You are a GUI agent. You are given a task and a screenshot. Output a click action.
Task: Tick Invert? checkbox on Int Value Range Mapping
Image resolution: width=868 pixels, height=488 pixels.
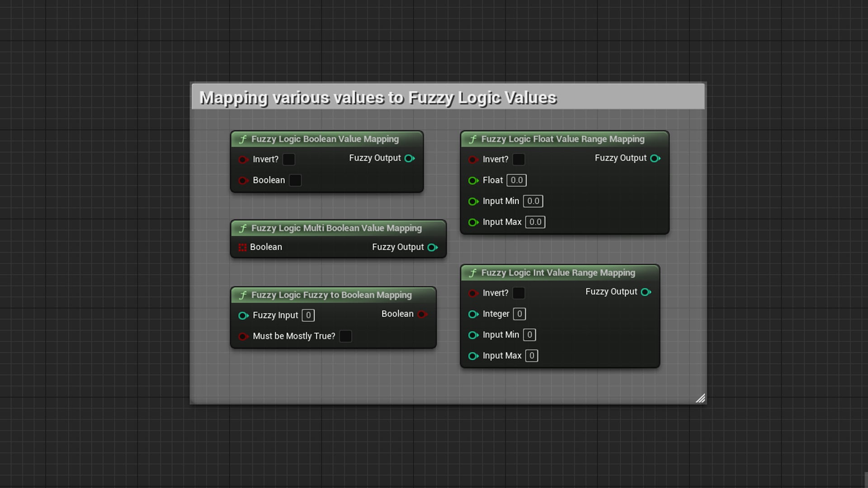click(x=519, y=293)
